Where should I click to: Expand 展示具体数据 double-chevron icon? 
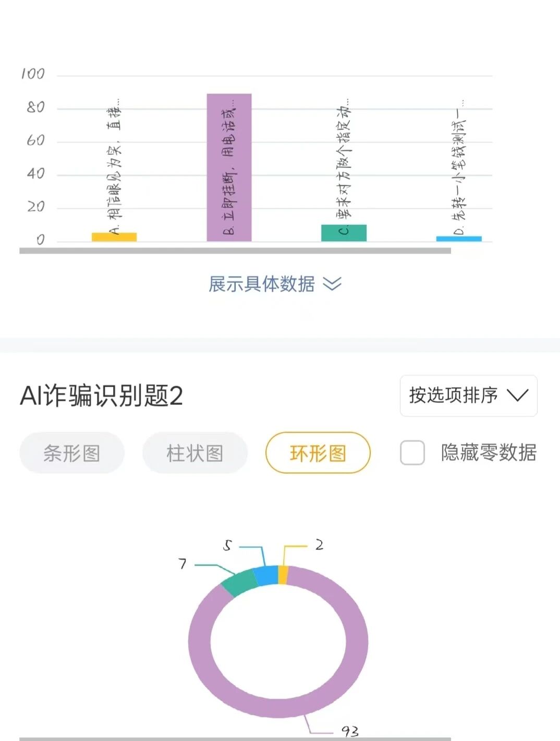(332, 284)
